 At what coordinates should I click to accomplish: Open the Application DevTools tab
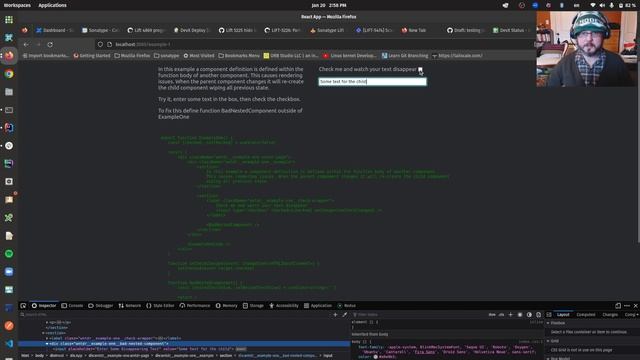(318, 306)
